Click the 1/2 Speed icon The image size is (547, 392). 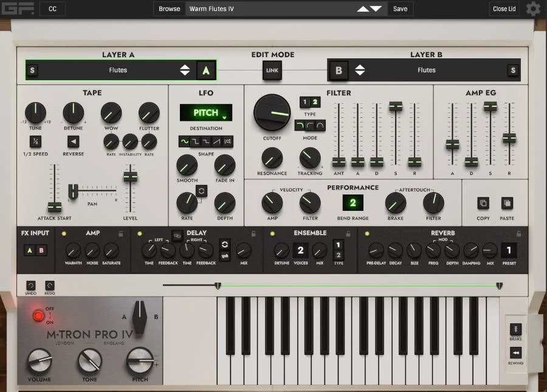tap(35, 142)
